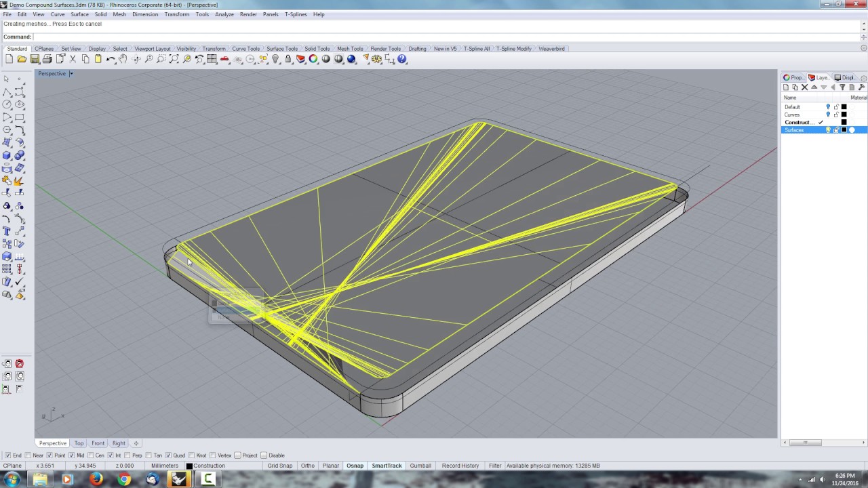Click the layer filter funnel icon

(843, 87)
